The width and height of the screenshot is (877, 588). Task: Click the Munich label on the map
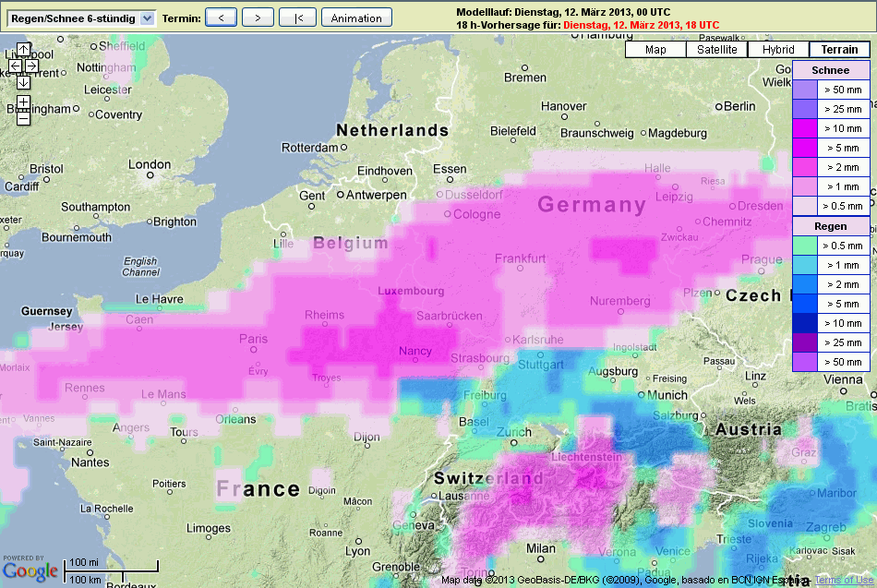point(667,395)
